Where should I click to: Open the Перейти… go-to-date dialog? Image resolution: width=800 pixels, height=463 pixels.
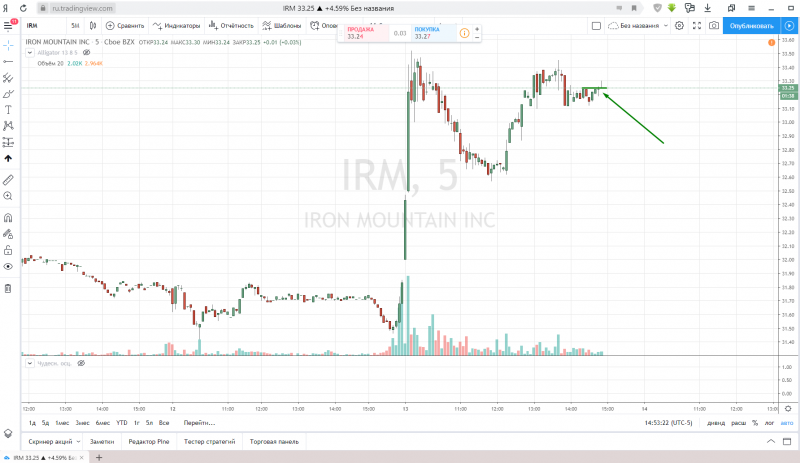[x=199, y=423]
